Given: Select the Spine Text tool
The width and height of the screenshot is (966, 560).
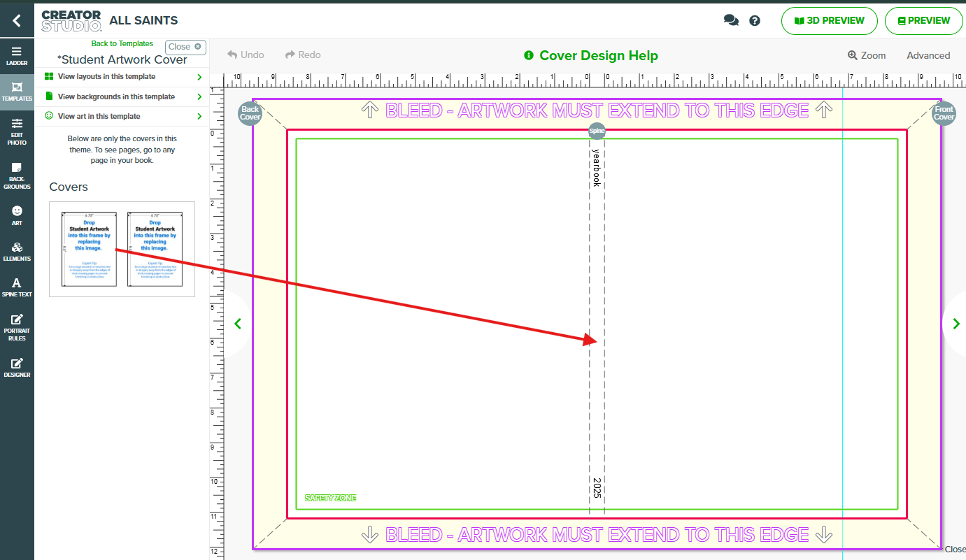Looking at the screenshot, I should click(x=17, y=287).
